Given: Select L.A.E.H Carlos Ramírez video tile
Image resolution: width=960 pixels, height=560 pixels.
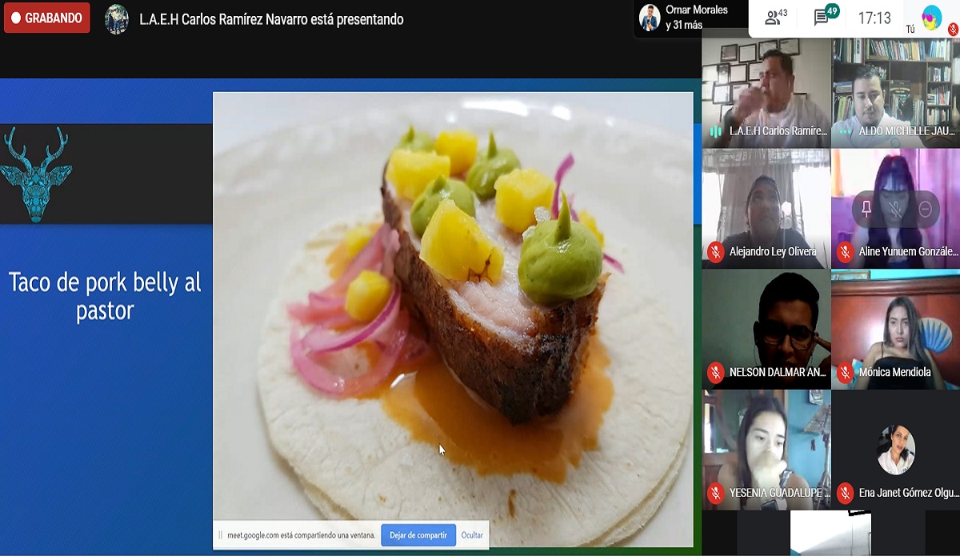Looking at the screenshot, I should 766,93.
